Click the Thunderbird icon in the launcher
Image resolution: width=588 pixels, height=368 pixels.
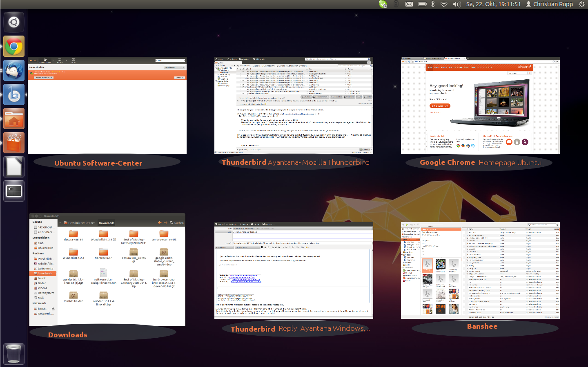pyautogui.click(x=14, y=71)
